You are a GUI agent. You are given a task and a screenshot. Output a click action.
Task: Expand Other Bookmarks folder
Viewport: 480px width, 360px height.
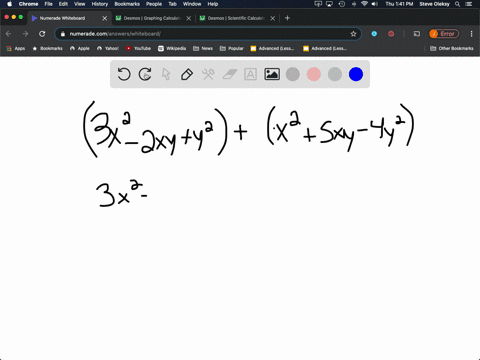click(x=452, y=48)
